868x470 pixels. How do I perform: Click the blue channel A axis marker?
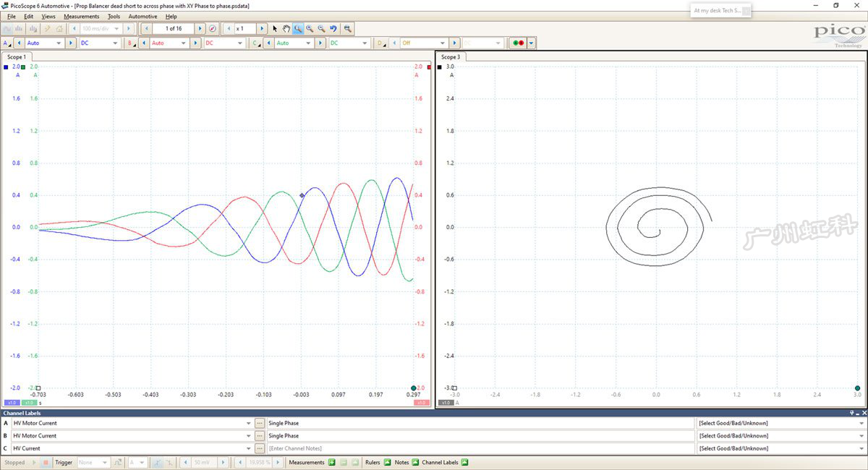pyautogui.click(x=6, y=67)
